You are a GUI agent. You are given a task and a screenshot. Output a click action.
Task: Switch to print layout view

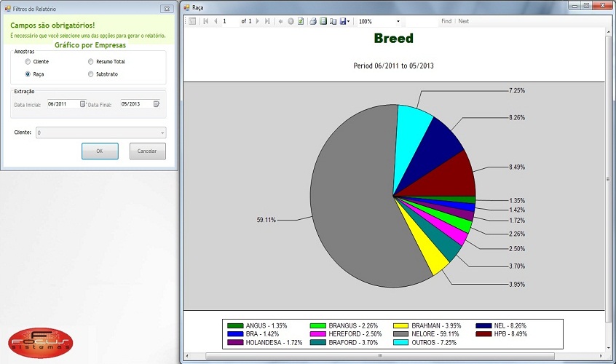(323, 21)
